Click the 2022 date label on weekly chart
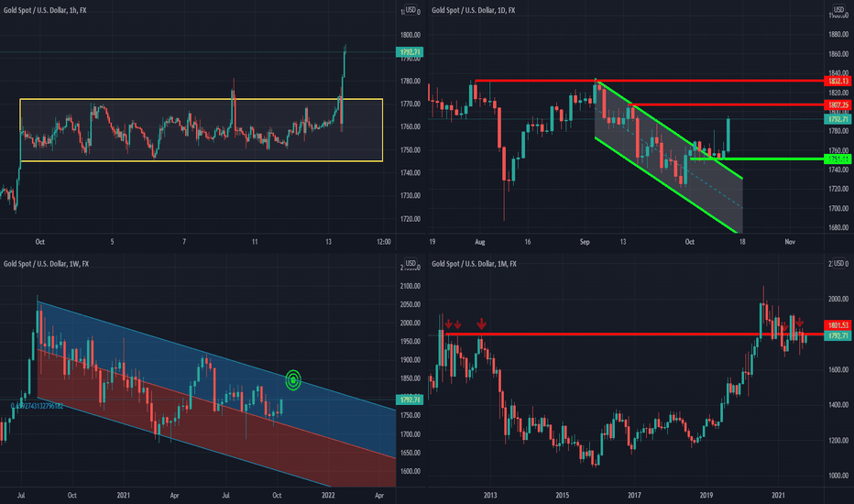Image resolution: width=854 pixels, height=504 pixels. coord(328,495)
